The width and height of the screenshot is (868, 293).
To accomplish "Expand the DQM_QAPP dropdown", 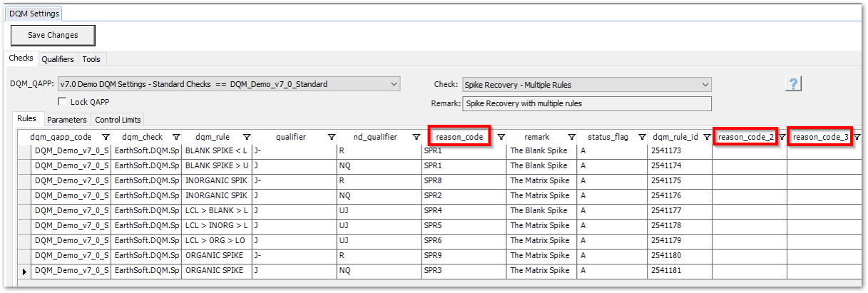I will pyautogui.click(x=394, y=84).
